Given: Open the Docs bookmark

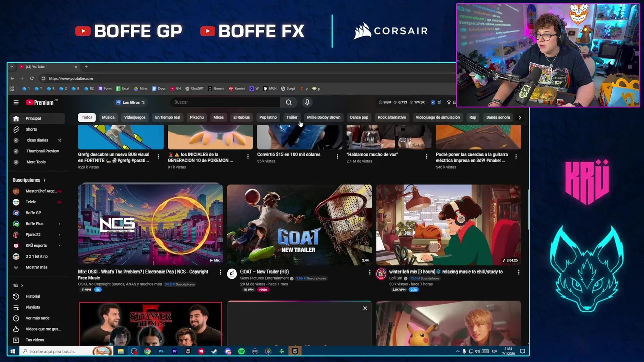Looking at the screenshot, I should [158, 88].
